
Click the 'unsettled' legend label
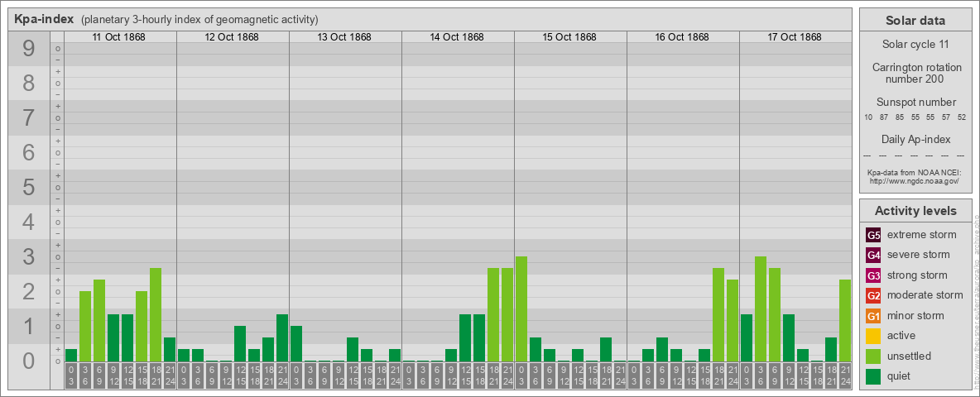[910, 356]
